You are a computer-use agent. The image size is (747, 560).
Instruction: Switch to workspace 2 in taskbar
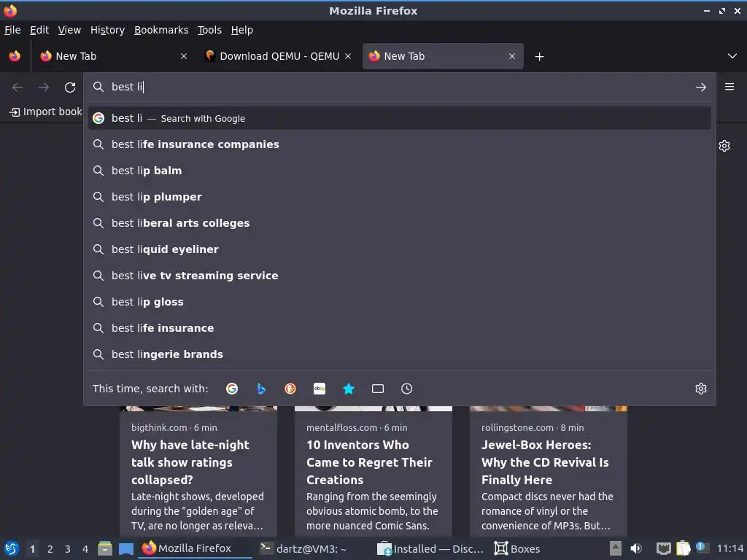(50, 549)
